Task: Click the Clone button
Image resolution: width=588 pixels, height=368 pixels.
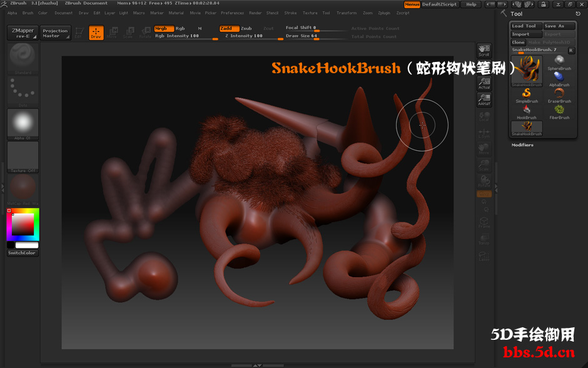Action: (518, 43)
